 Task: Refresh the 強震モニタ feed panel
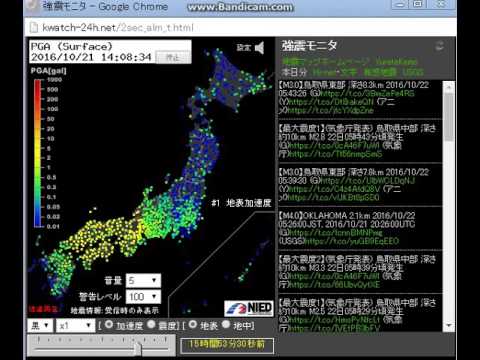(440, 46)
